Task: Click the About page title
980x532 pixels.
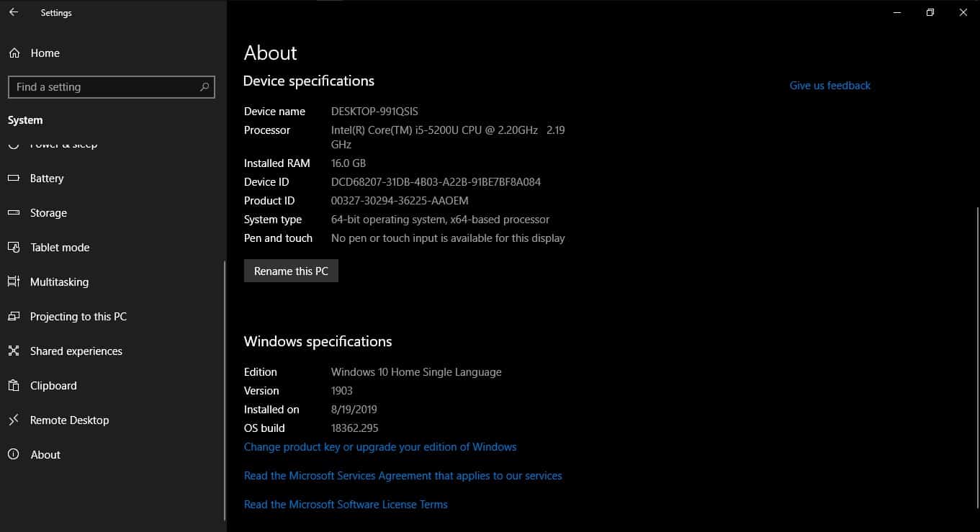Action: pyautogui.click(x=271, y=53)
